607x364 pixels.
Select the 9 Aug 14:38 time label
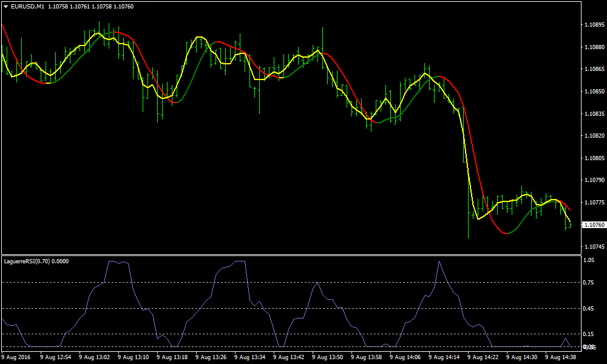tap(561, 357)
